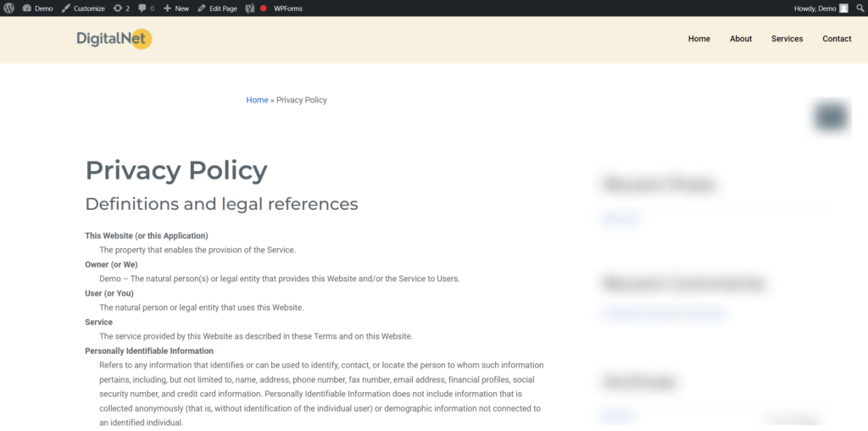Click the term Owner (or We)

111,264
